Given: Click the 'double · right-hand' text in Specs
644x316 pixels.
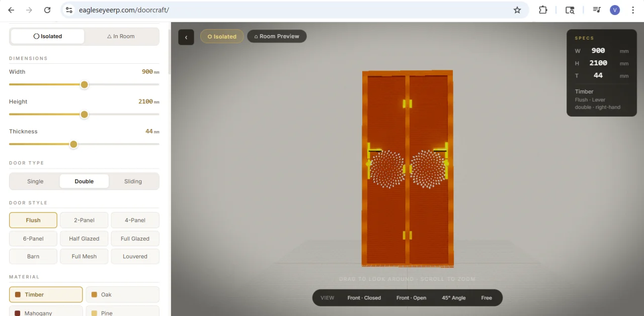Looking at the screenshot, I should tap(598, 107).
